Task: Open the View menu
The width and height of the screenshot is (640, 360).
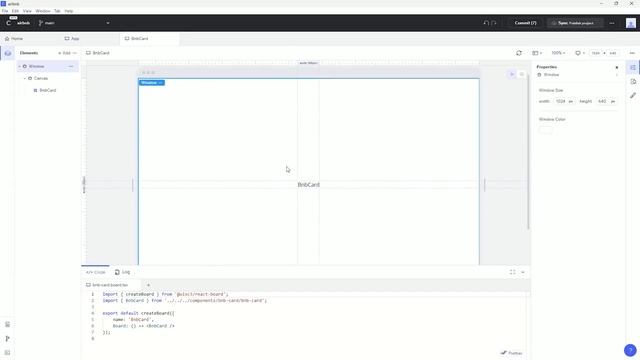Action: point(27,11)
